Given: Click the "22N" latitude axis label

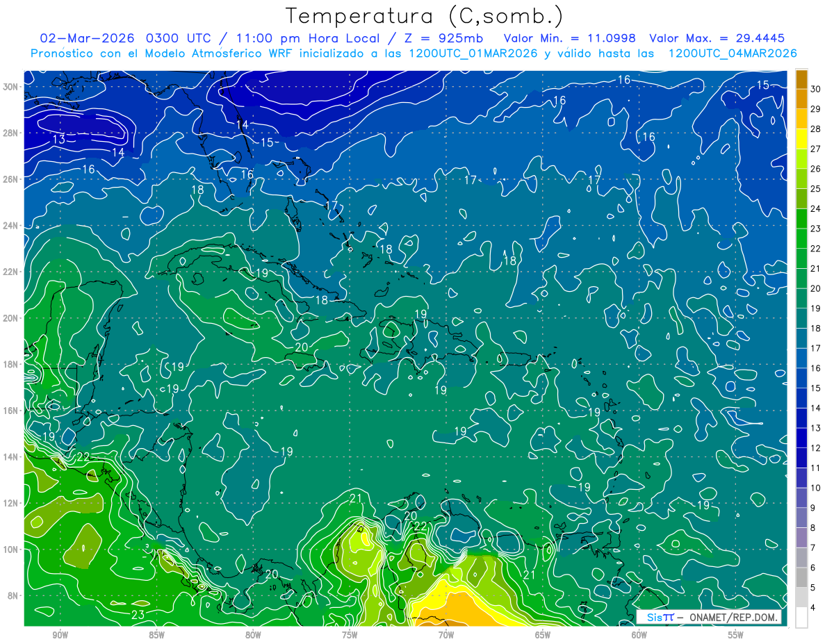Looking at the screenshot, I should (10, 272).
